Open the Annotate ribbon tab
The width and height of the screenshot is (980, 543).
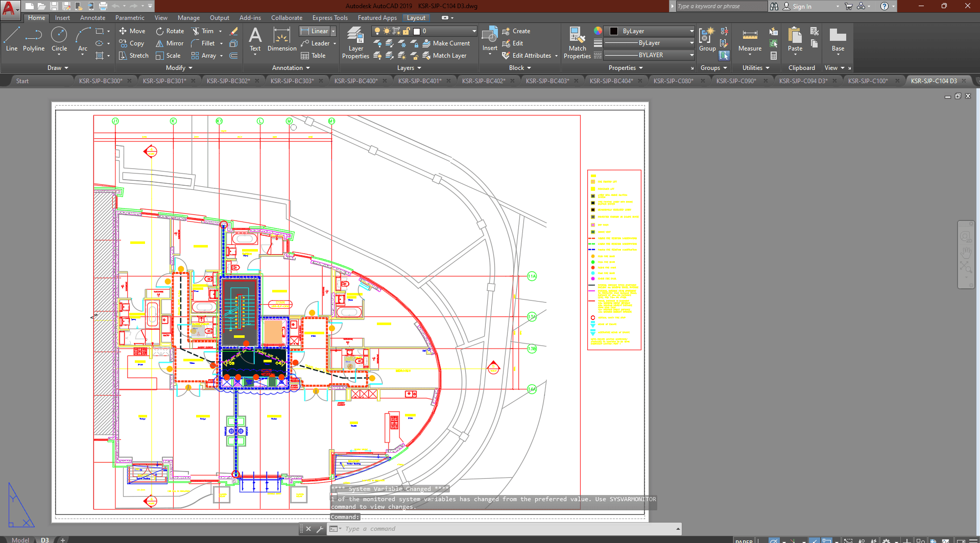(92, 18)
